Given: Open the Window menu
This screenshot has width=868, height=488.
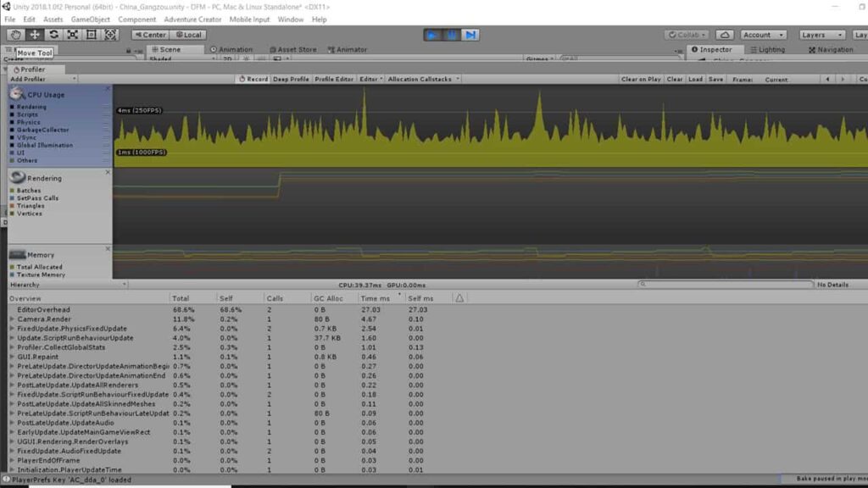Looking at the screenshot, I should click(x=291, y=19).
